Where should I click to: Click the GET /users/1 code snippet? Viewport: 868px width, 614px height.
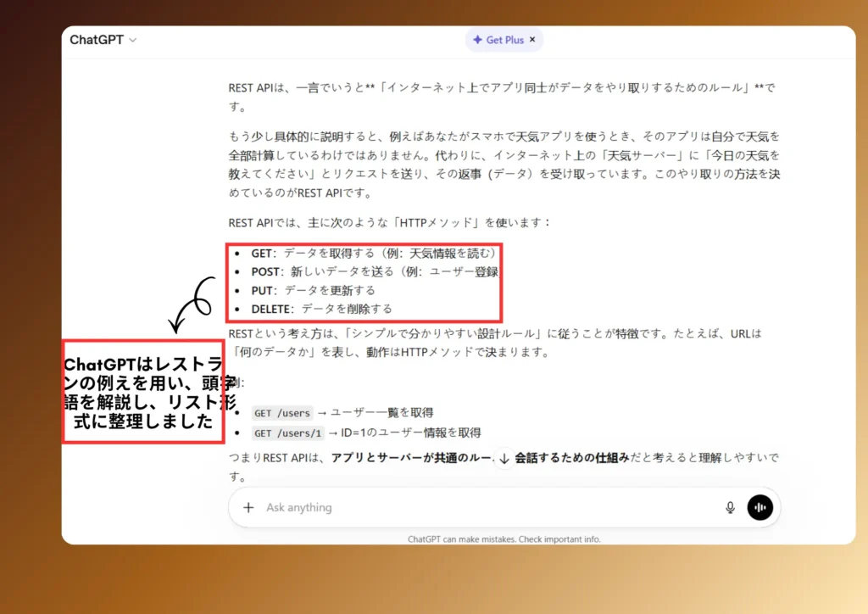[288, 433]
